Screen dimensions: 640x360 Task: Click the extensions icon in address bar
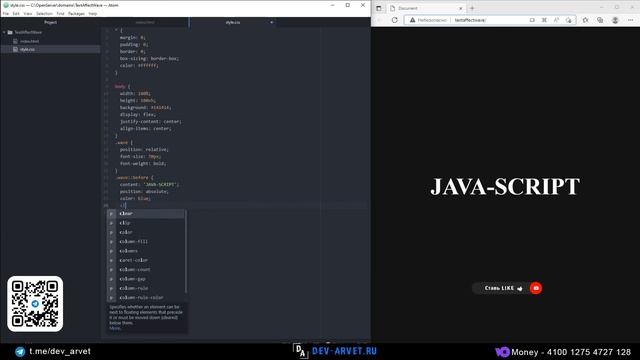pyautogui.click(x=544, y=20)
